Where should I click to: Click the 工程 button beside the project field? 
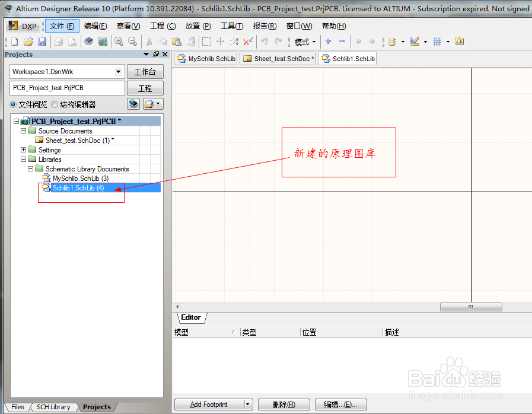click(x=145, y=88)
